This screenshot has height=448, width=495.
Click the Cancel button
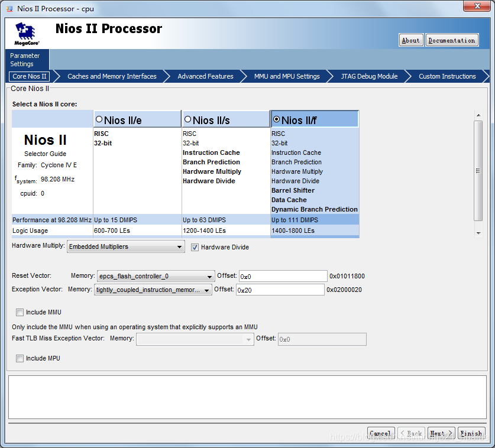[x=381, y=433]
